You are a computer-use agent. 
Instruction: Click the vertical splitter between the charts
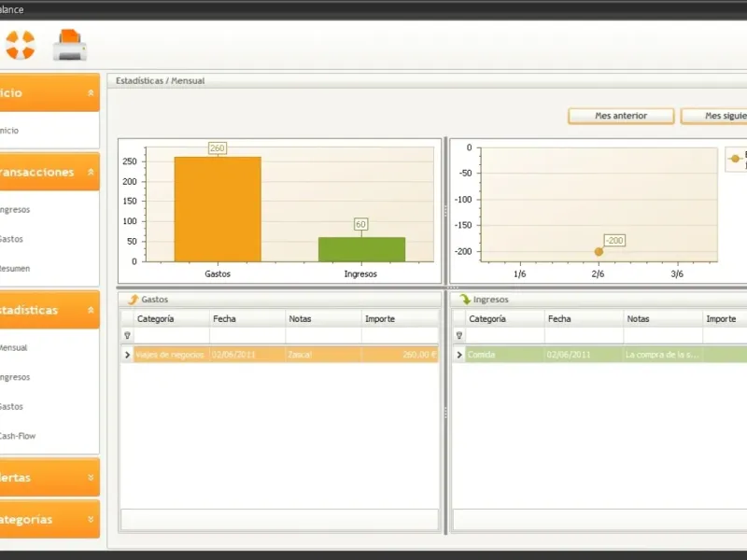coord(445,211)
